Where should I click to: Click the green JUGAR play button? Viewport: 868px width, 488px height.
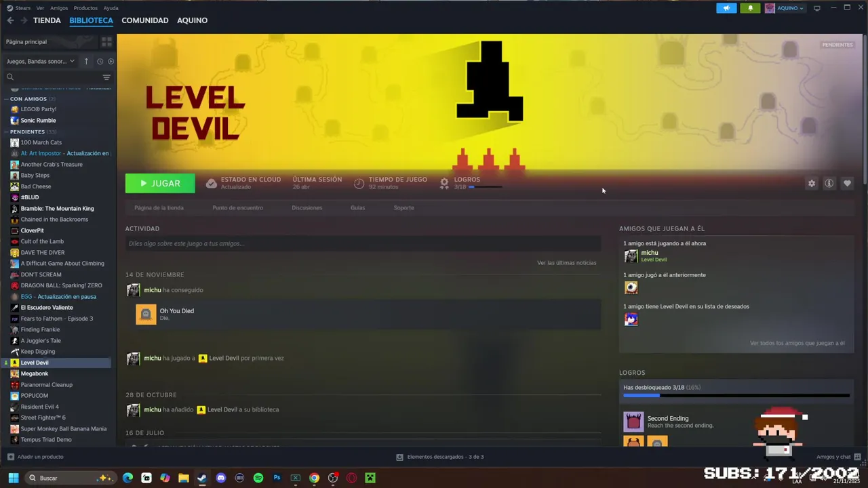coord(159,183)
